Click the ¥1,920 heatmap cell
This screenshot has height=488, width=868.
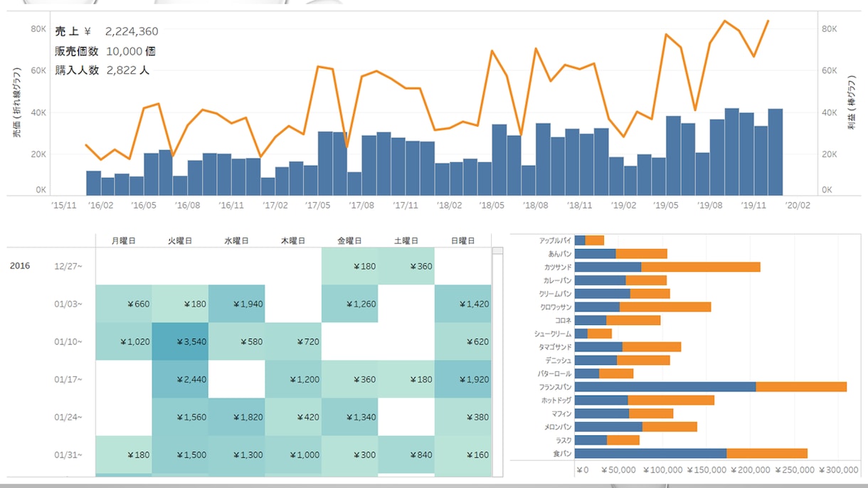click(462, 379)
